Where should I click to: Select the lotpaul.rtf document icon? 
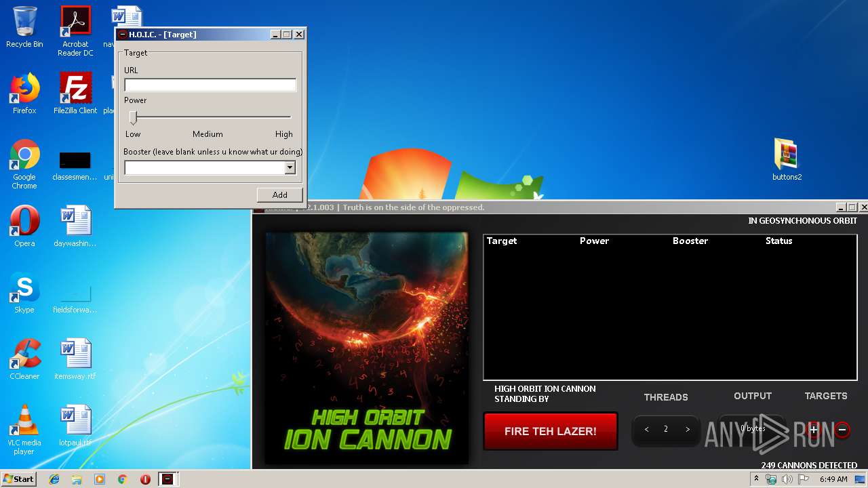point(75,425)
